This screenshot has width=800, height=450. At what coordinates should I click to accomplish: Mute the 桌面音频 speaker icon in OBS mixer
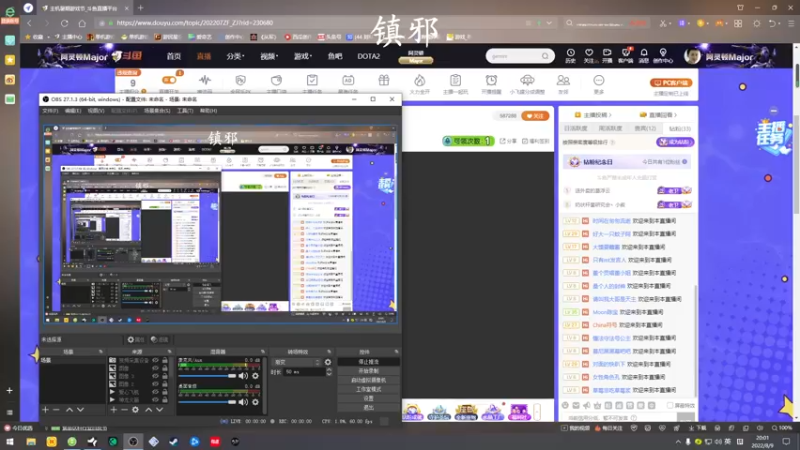[x=243, y=402]
